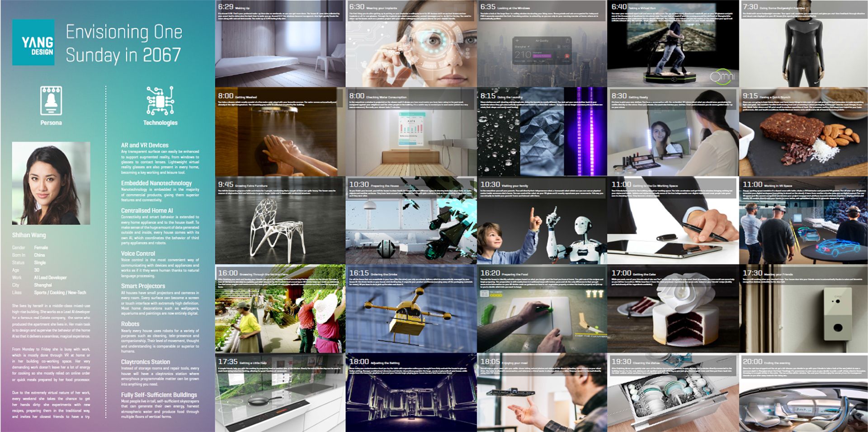Screen dimensions: 868x432
Task: Open Shihan Wang's portrait photo
Action: click(x=51, y=183)
